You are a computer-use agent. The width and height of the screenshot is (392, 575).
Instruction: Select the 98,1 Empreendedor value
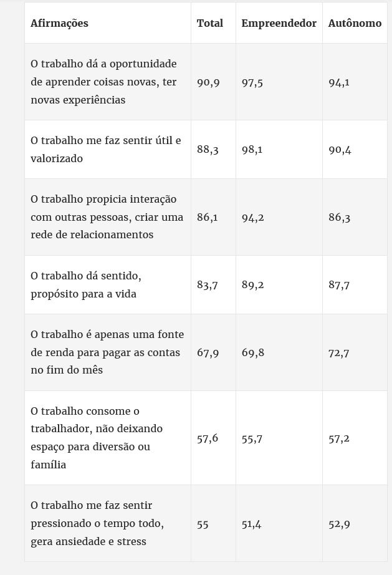coord(252,150)
